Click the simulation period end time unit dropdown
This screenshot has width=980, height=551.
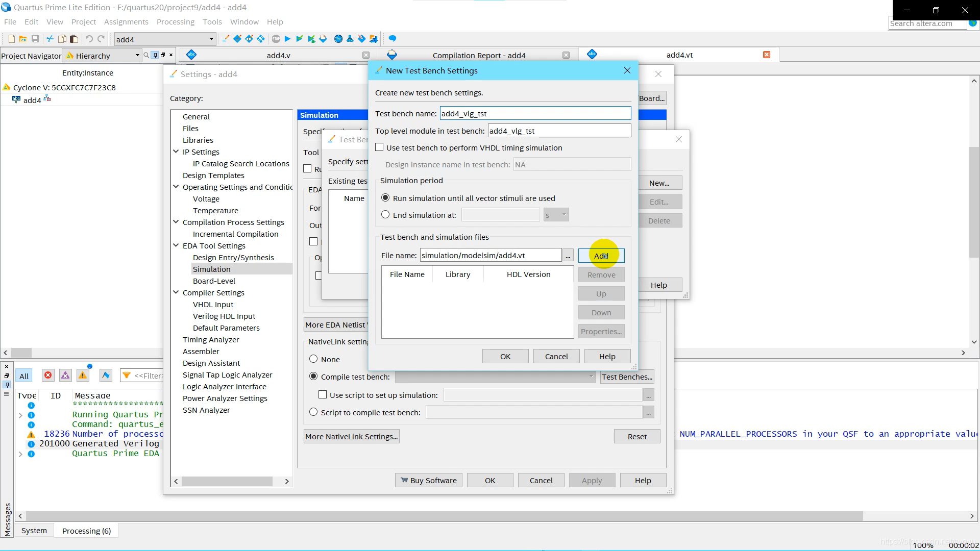[556, 214]
